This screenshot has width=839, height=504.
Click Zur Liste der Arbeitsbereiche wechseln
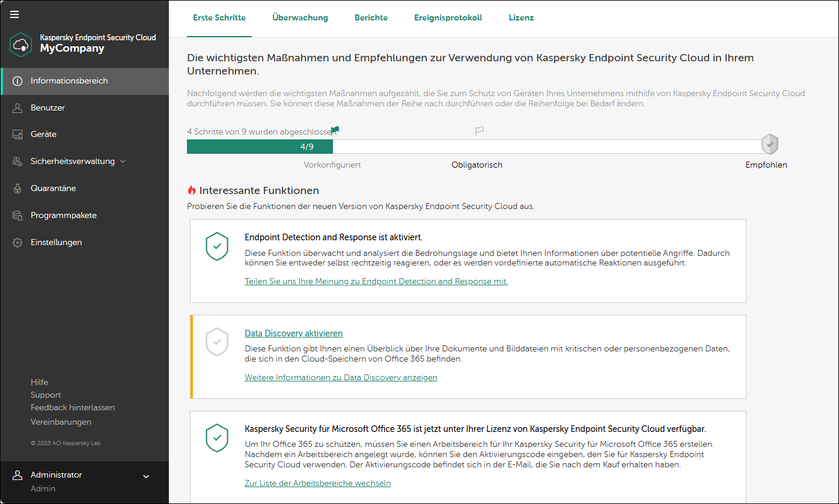[x=317, y=483]
